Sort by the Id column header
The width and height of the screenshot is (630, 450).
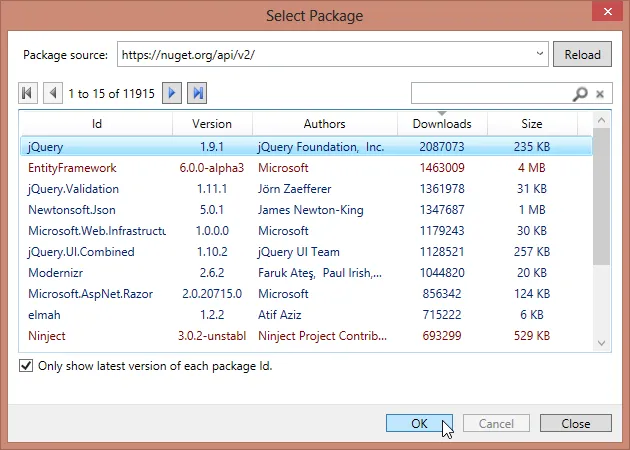pos(96,124)
